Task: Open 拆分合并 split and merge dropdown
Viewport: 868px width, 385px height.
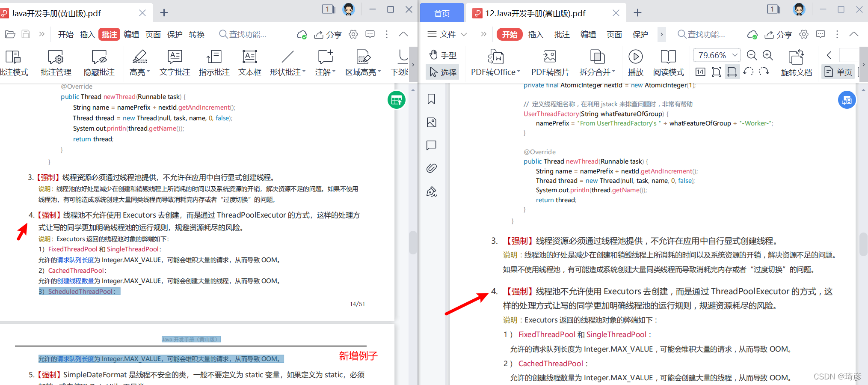Action: tap(597, 63)
